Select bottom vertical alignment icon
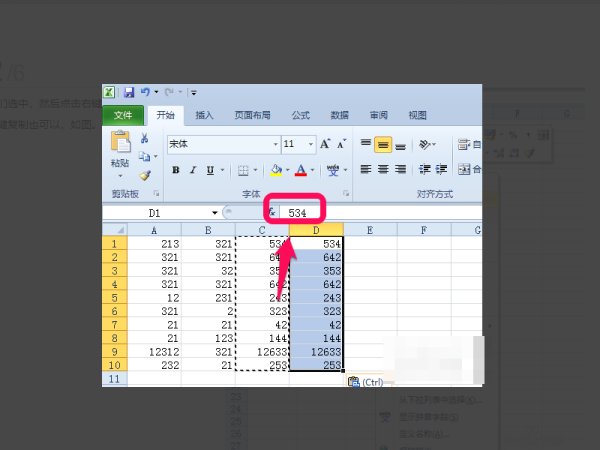The height and width of the screenshot is (450, 600). pyautogui.click(x=400, y=145)
